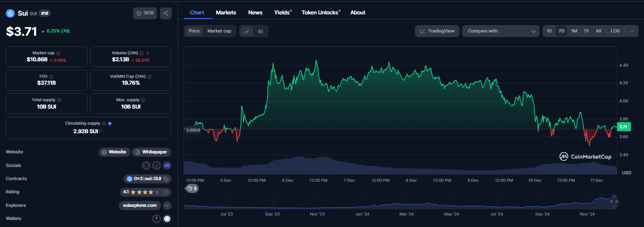Set chart range to 1D

[x=549, y=31]
